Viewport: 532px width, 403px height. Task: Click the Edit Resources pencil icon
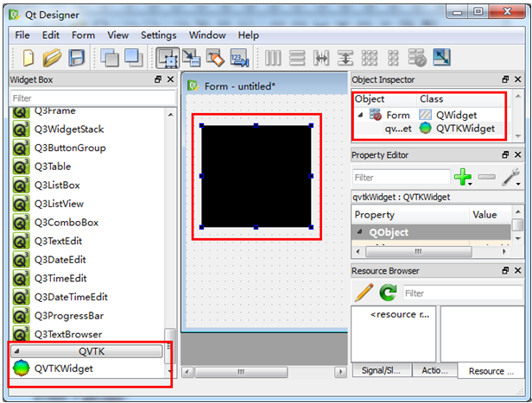pos(364,293)
